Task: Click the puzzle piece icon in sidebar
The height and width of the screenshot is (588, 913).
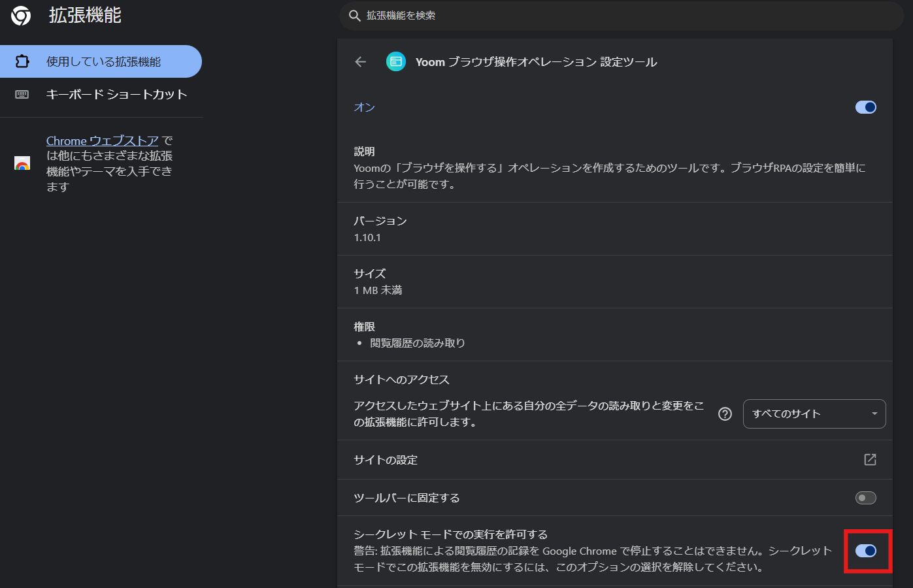Action: coord(22,61)
